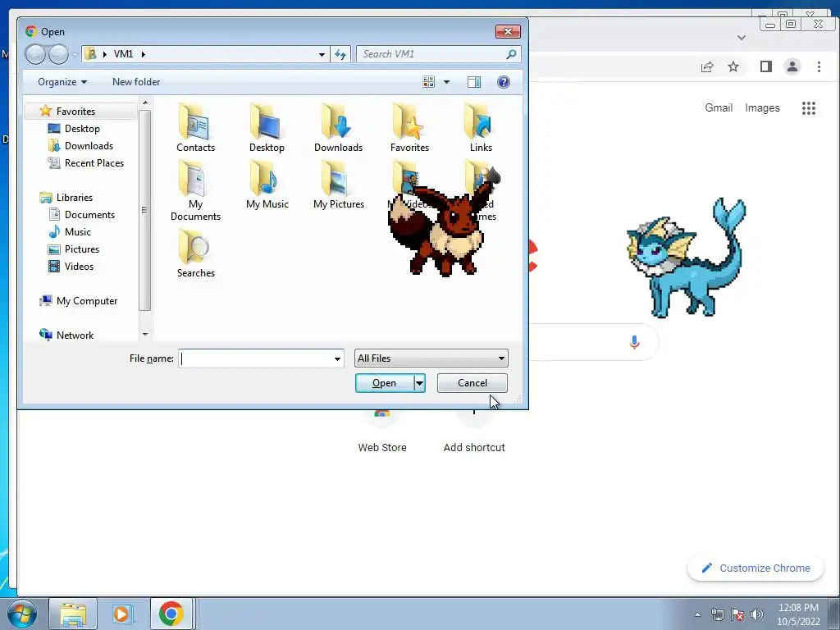
Task: Click the Search VM1 box
Action: point(431,54)
